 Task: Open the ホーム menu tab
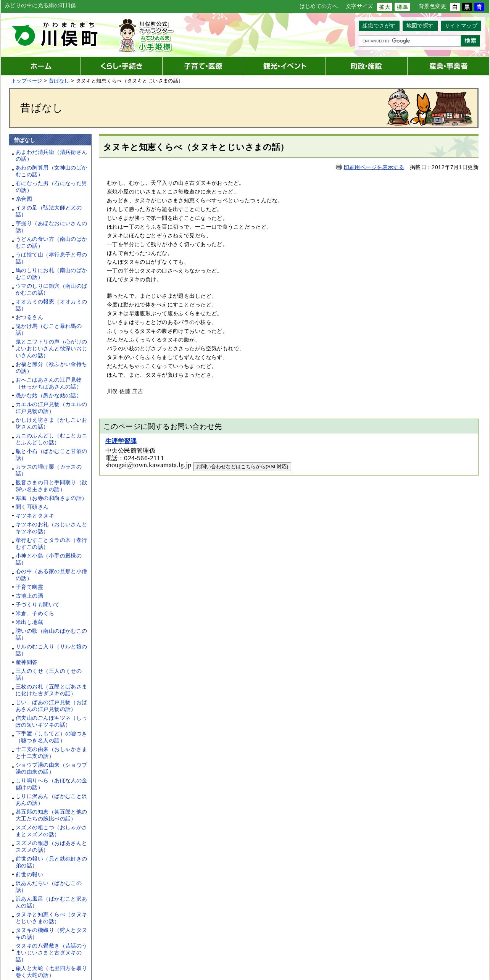point(41,66)
